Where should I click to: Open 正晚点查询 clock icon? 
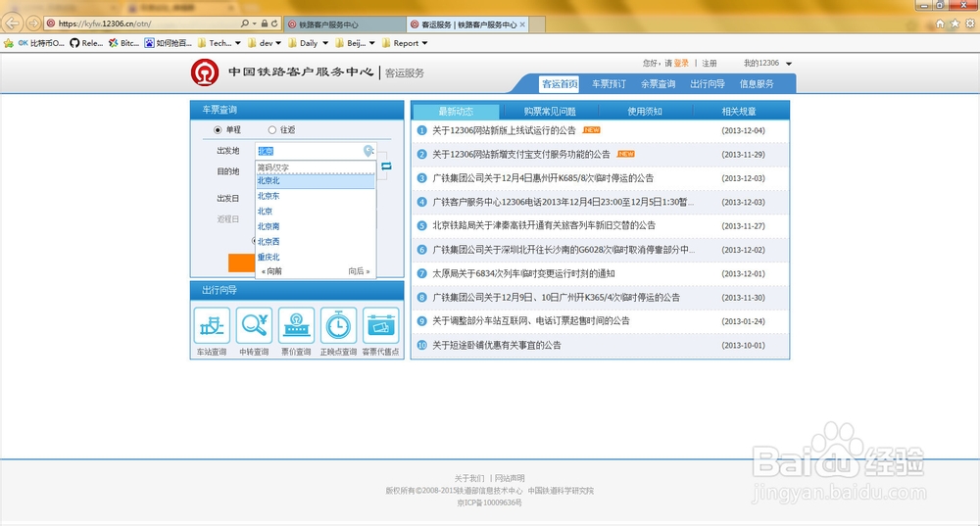coord(338,325)
